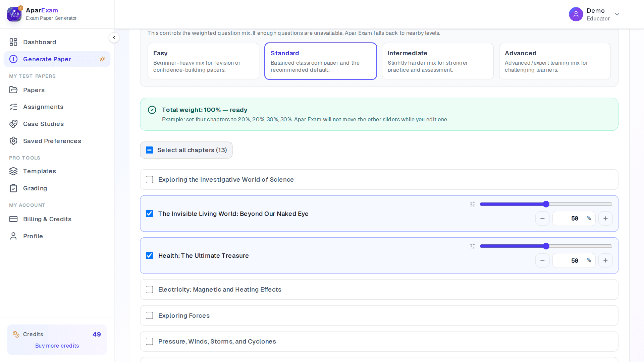Choose the Intermediate difficulty card
The height and width of the screenshot is (362, 644).
[437, 61]
